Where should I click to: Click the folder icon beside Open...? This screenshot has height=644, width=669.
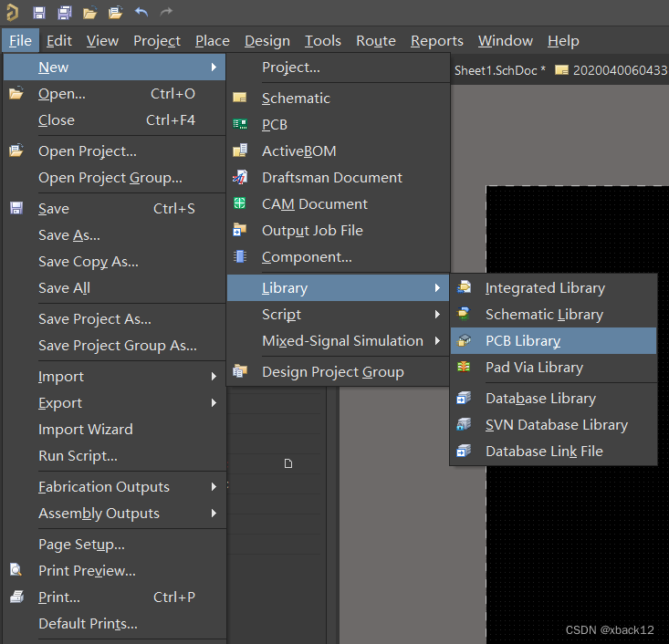coord(16,93)
